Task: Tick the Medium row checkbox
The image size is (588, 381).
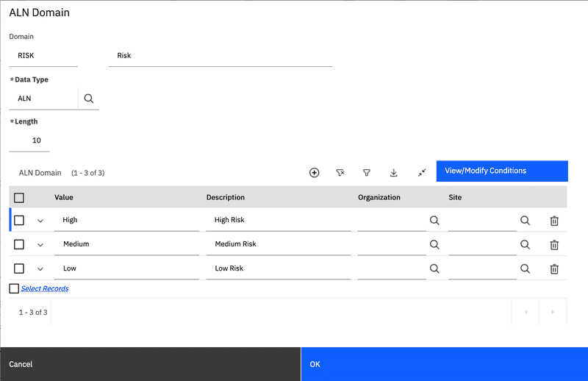Action: click(x=19, y=244)
